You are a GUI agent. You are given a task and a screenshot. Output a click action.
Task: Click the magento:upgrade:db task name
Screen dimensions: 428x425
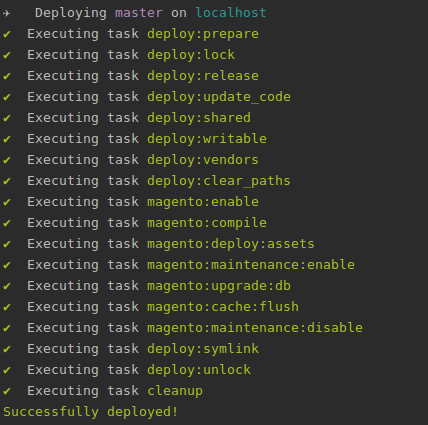click(219, 286)
